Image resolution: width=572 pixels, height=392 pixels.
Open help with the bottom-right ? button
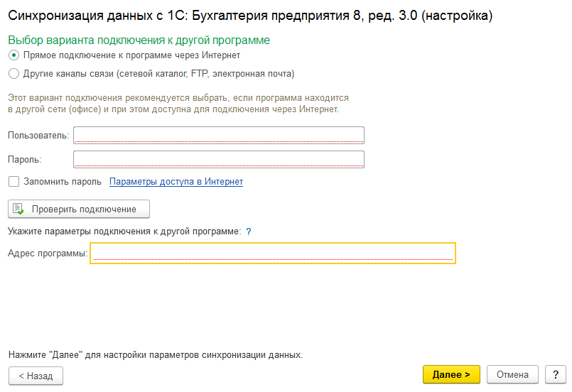[x=556, y=374]
